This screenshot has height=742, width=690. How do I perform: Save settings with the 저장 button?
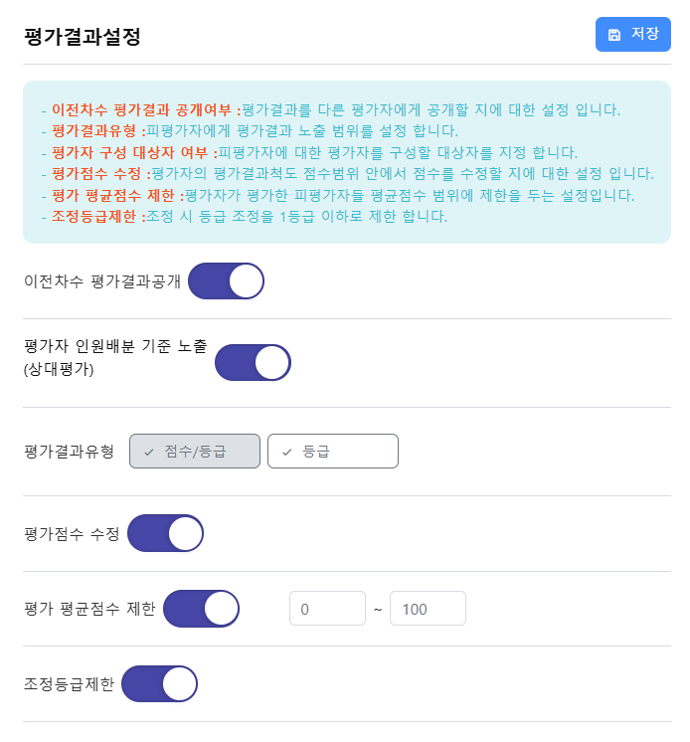(x=633, y=34)
